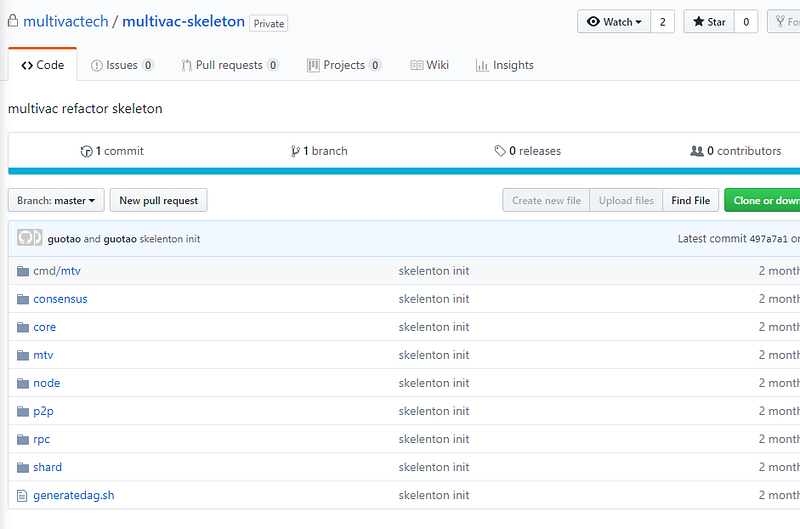Open the Insights tab

[505, 65]
